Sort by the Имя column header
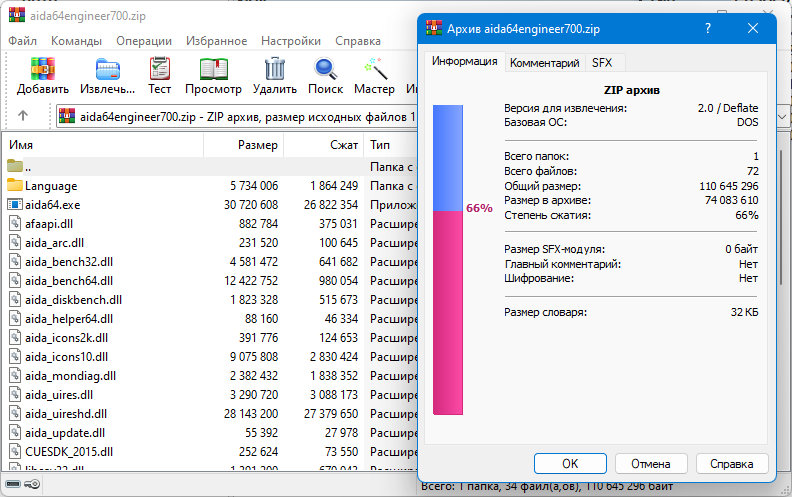 [103, 145]
